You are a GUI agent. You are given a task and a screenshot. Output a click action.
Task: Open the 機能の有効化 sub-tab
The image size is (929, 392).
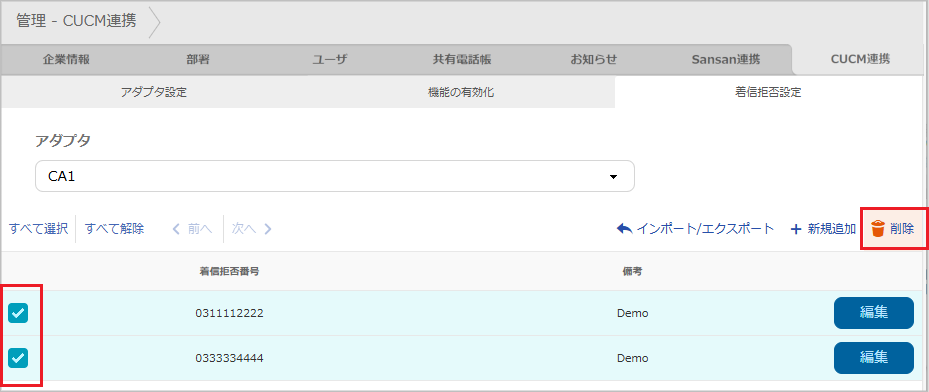tap(461, 92)
